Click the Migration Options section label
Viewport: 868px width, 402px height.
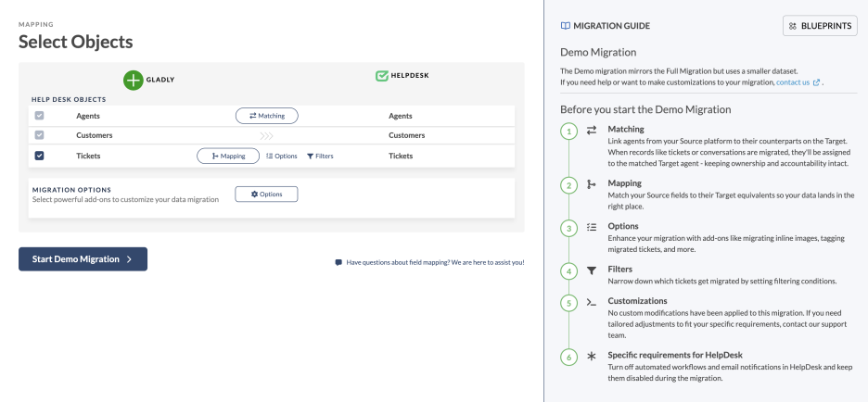point(71,190)
